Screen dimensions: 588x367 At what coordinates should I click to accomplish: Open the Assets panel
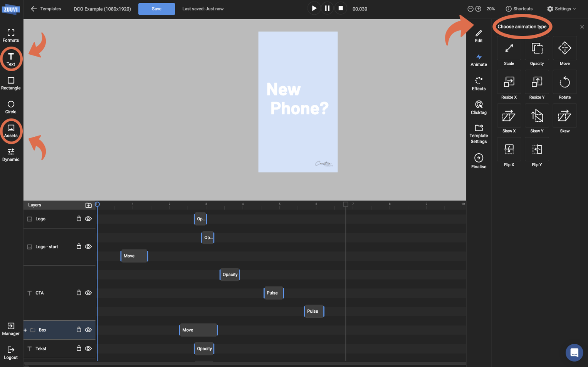(x=10, y=131)
